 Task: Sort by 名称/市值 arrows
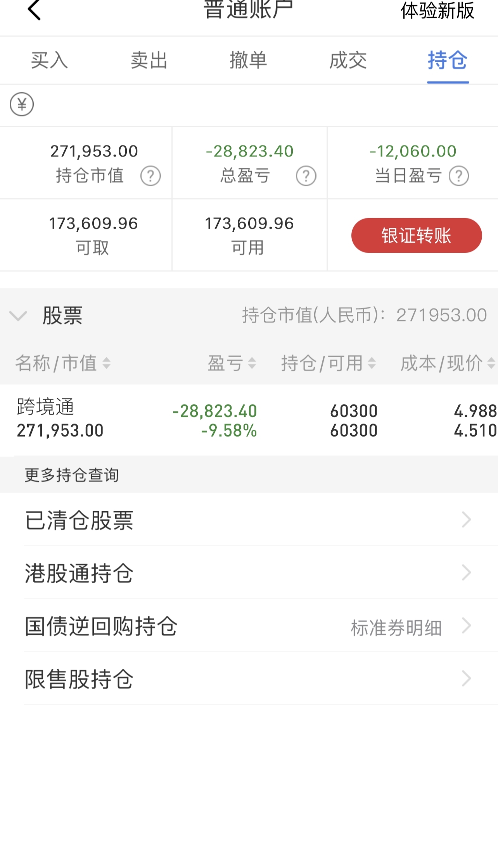106,363
